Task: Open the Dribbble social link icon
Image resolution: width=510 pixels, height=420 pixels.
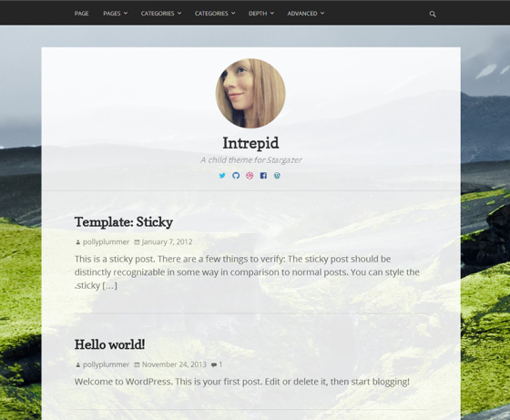Action: click(250, 176)
